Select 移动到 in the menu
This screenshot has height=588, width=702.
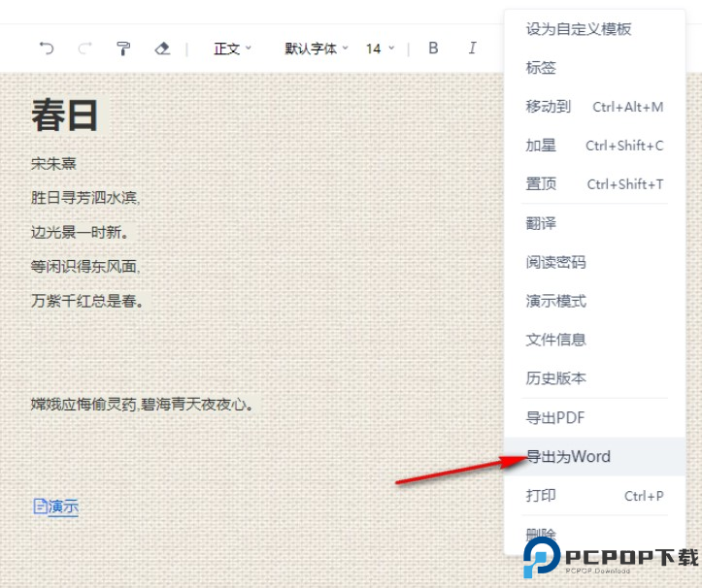[x=594, y=107]
